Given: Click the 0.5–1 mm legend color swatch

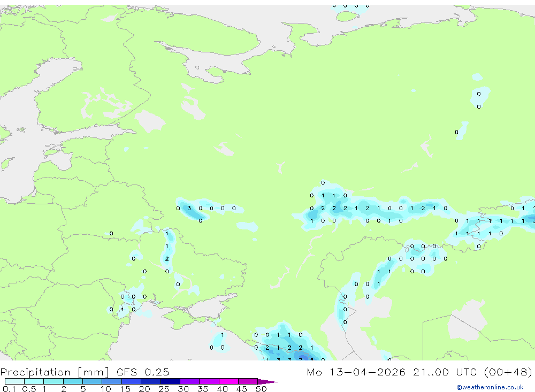Looking at the screenshot, I should coord(34,381).
